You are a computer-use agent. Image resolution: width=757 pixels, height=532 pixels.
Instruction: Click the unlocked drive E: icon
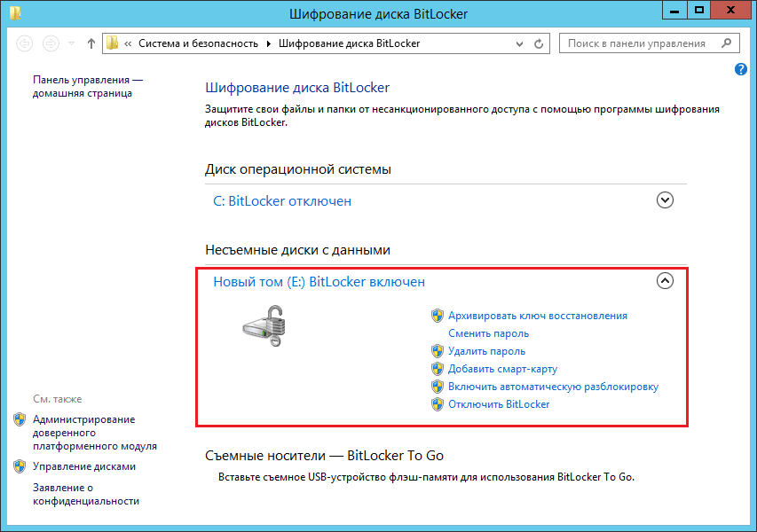pos(264,326)
